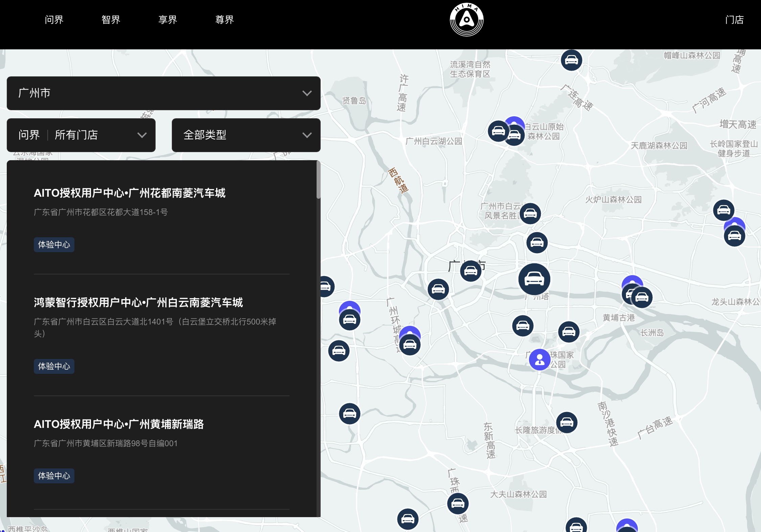Select the AITO授权用户中心•广州黄埔新瑞路 store entry
The height and width of the screenshot is (532, 761).
[119, 424]
